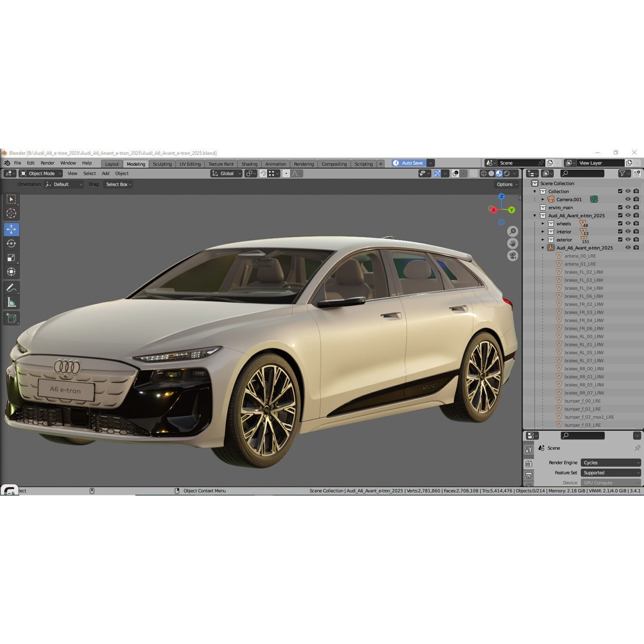Hide Camera.001 with its eye icon
The height and width of the screenshot is (644, 644).
pos(628,200)
